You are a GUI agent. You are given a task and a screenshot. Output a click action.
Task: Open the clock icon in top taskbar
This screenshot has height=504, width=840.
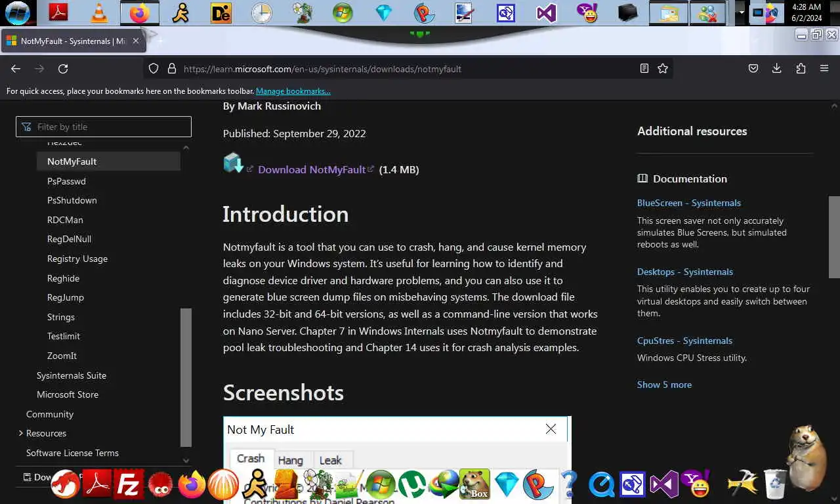tap(261, 12)
